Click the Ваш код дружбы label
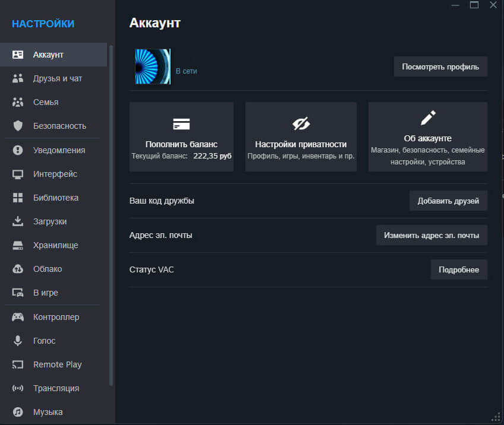This screenshot has height=425, width=504. pyautogui.click(x=161, y=201)
